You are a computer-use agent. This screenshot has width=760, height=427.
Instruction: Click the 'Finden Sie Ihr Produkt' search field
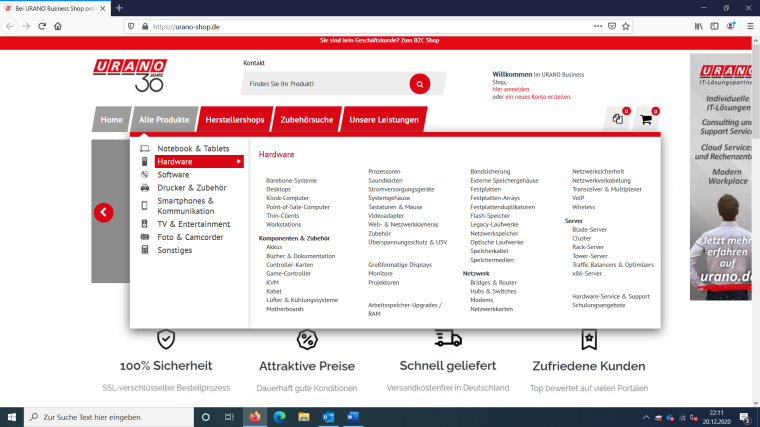coord(325,84)
